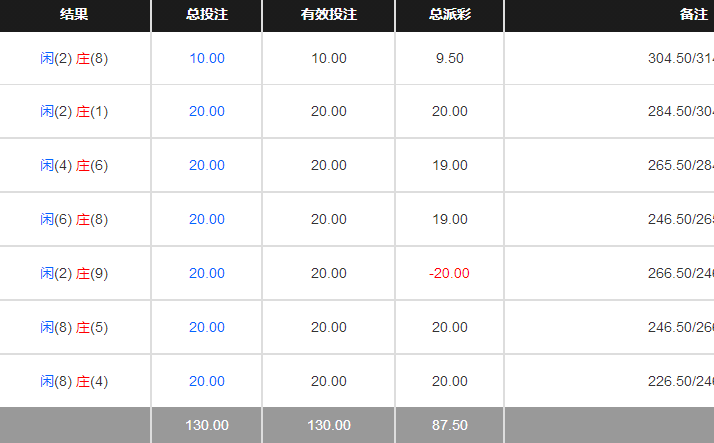Open the 20.00 bet link for 闲(6) 庄(8)
The height and width of the screenshot is (443, 714).
pyautogui.click(x=207, y=219)
